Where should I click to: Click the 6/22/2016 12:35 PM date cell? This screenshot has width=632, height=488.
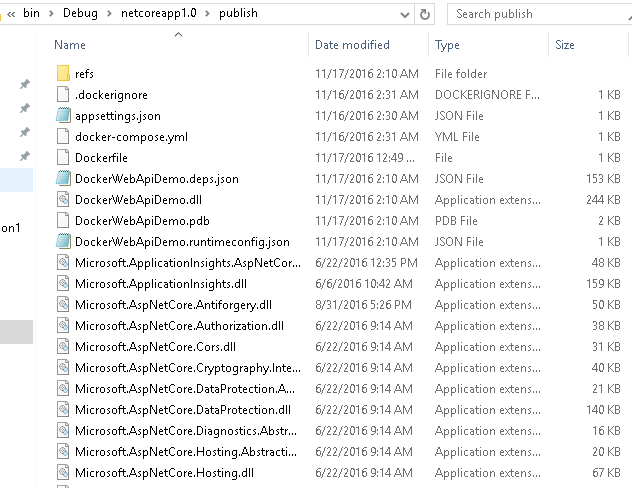click(366, 263)
